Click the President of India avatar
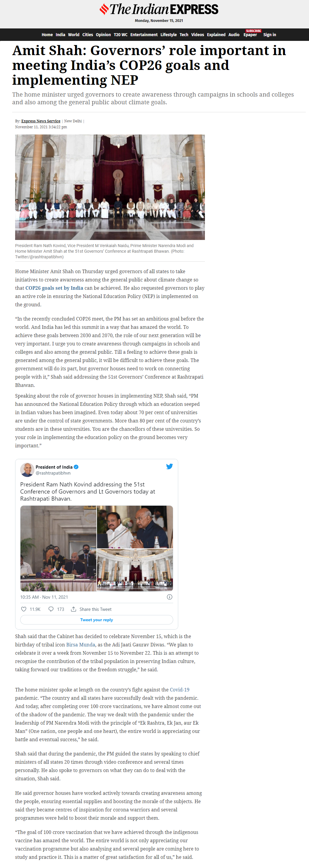This screenshot has height=868, width=309. 27,470
